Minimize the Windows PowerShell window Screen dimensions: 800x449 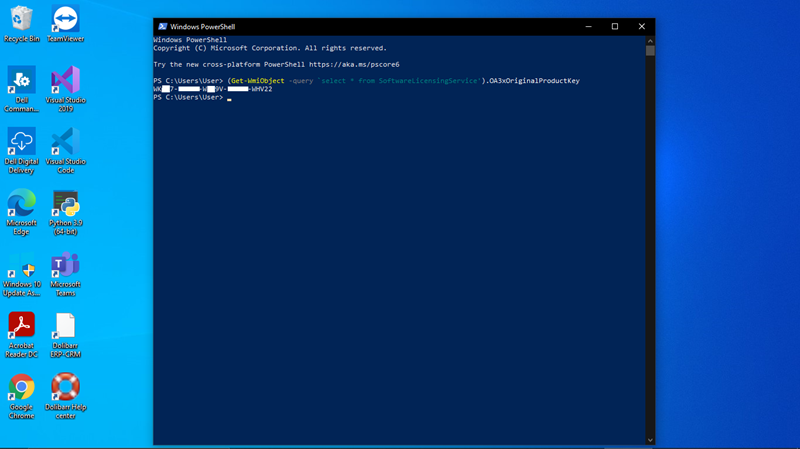587,26
